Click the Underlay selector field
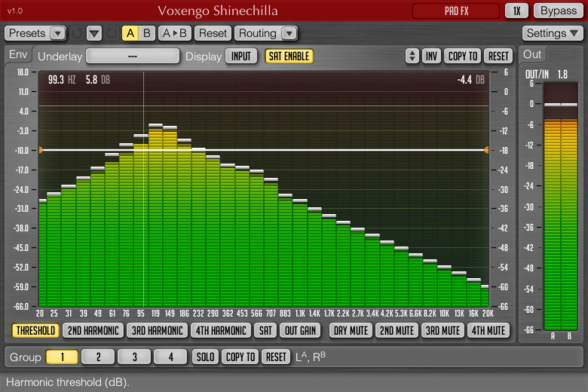Viewport: 588px width, 392px height. click(x=133, y=56)
